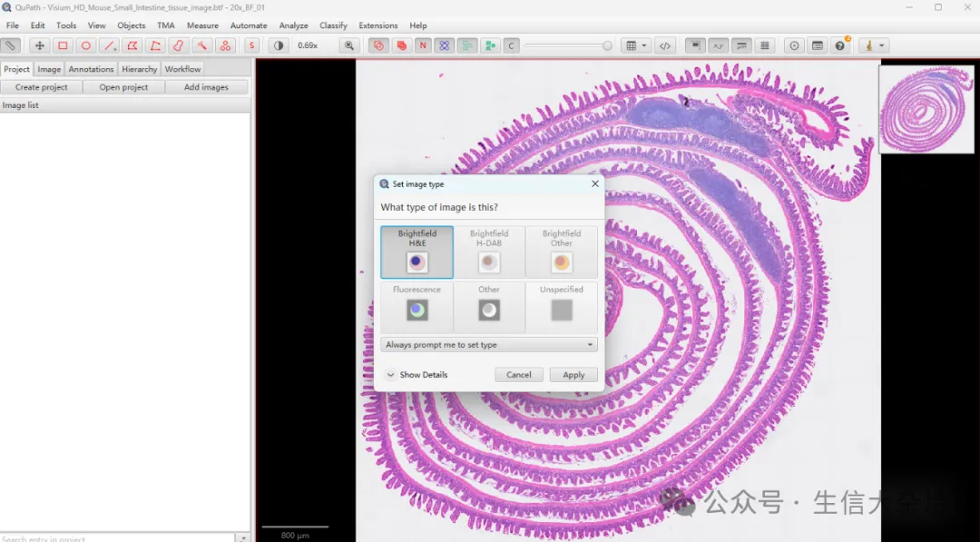Select the Points counting tool
This screenshot has height=542, width=980.
coord(225,45)
